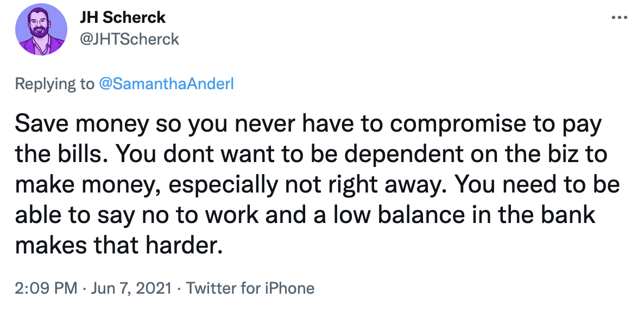Viewport: 644px width, 310px height.
Task: Open the @SamanthaAnderl mention link
Action: coord(166,84)
